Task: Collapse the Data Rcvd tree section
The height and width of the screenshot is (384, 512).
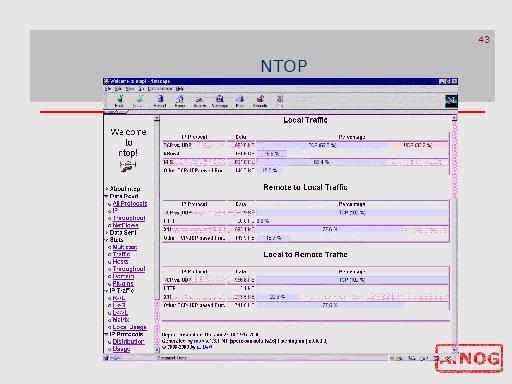Action: [106, 196]
